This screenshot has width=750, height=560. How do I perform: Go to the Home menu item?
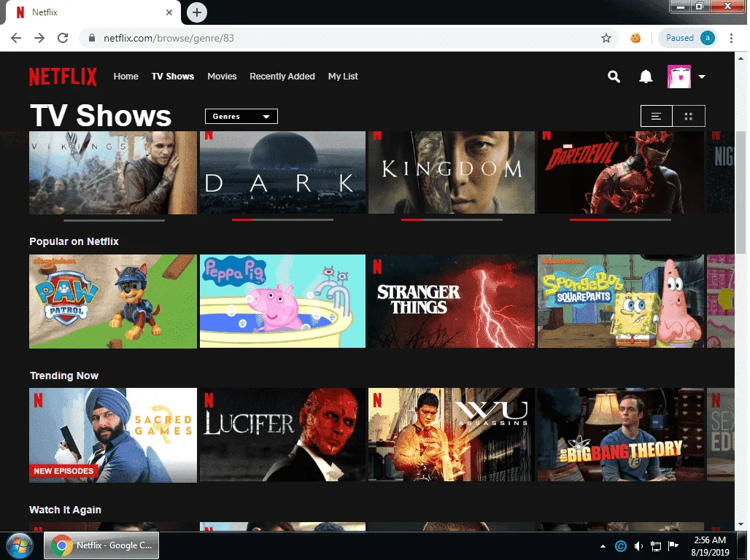pos(125,77)
